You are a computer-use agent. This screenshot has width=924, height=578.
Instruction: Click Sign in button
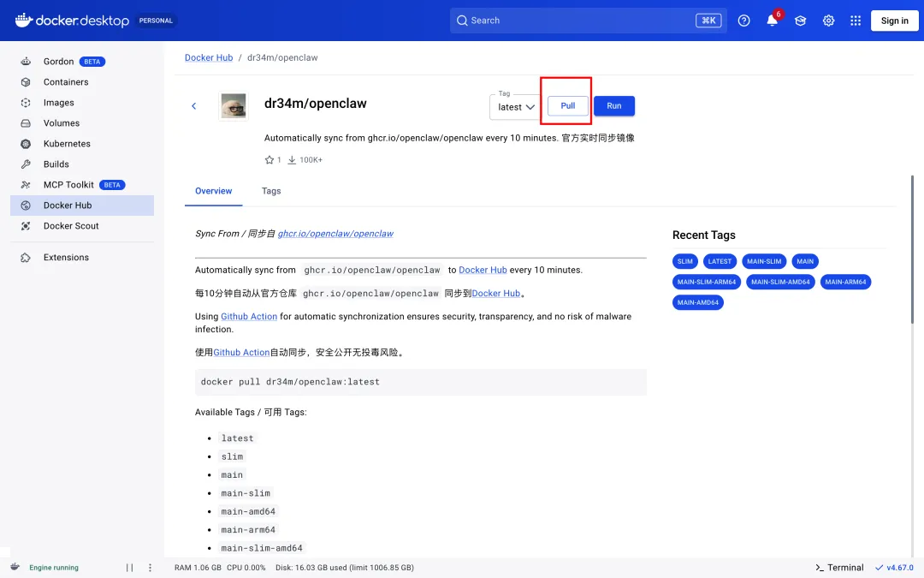(895, 21)
